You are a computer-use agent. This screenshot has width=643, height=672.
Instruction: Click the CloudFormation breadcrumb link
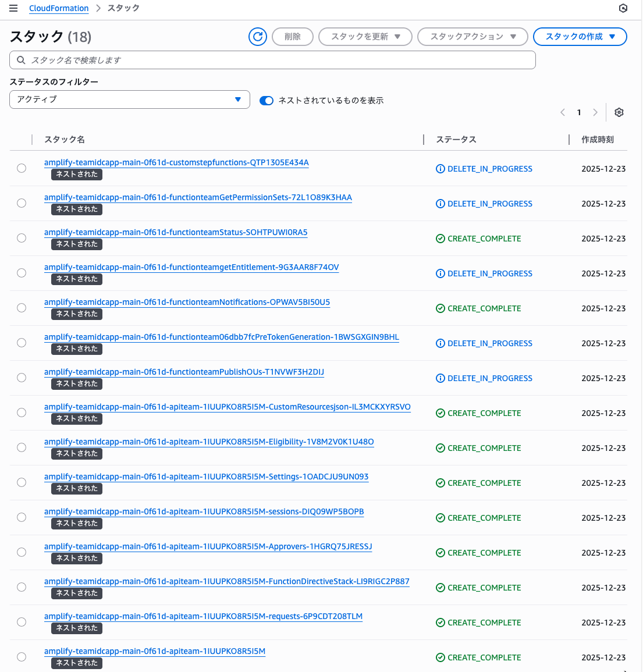point(59,8)
